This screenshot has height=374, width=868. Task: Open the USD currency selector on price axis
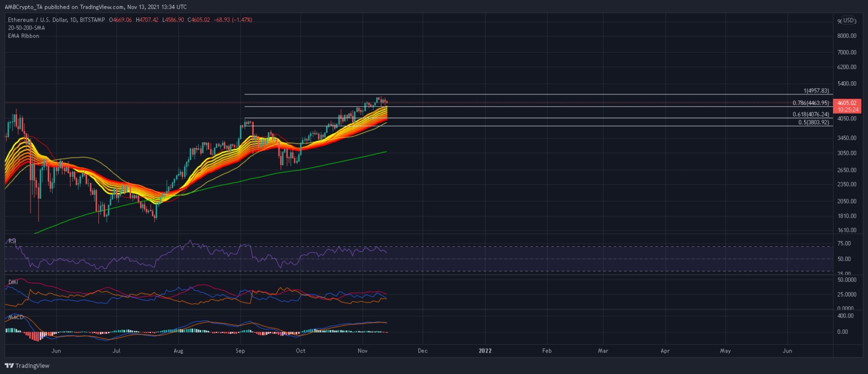(849, 21)
